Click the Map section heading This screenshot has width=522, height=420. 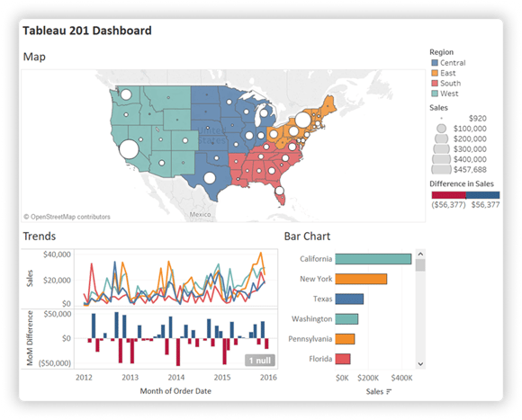(34, 57)
